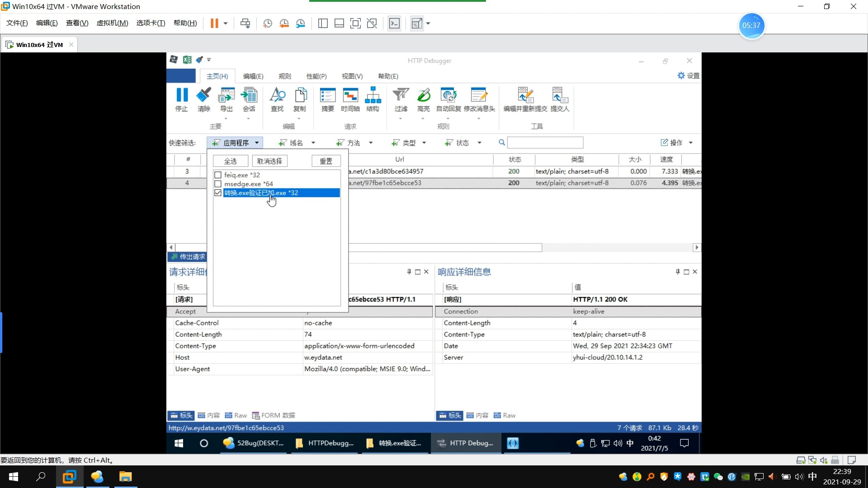Click VMware console view icon
868x488 pixels.
pyautogui.click(x=394, y=23)
